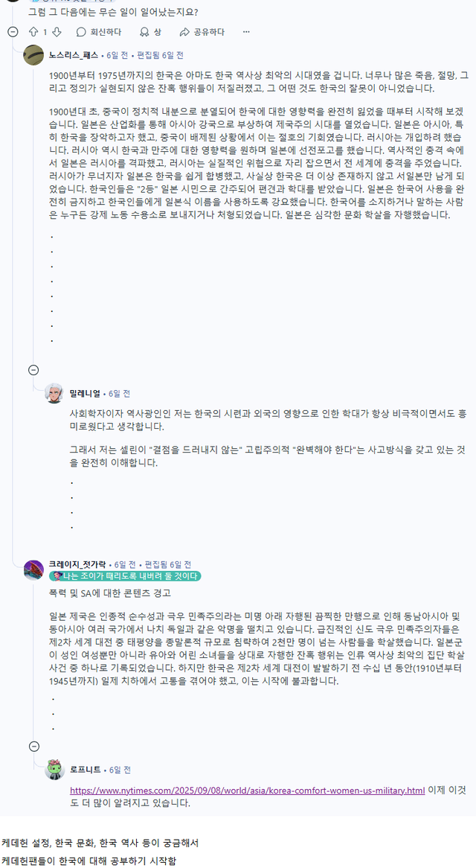Click 로프니트's frog avatar

point(54,770)
